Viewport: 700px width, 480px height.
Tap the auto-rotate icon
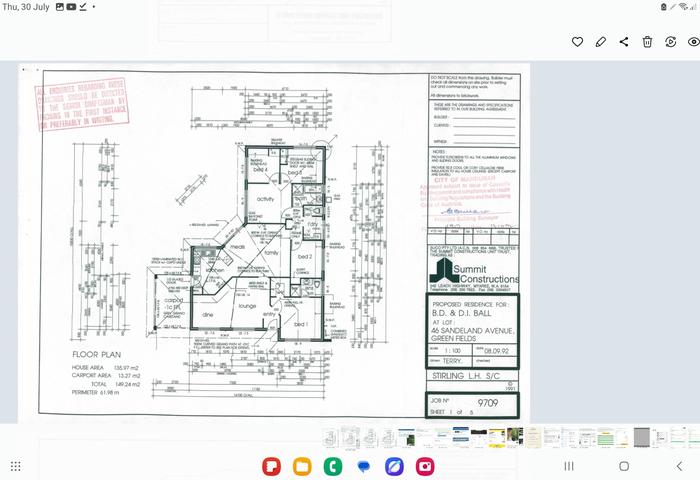671,42
